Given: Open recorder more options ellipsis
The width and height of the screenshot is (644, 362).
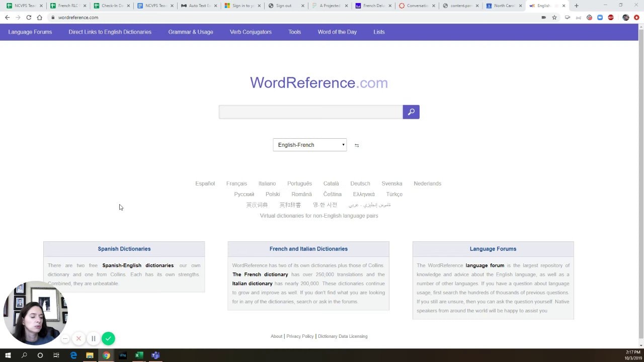Looking at the screenshot, I should [x=65, y=339].
